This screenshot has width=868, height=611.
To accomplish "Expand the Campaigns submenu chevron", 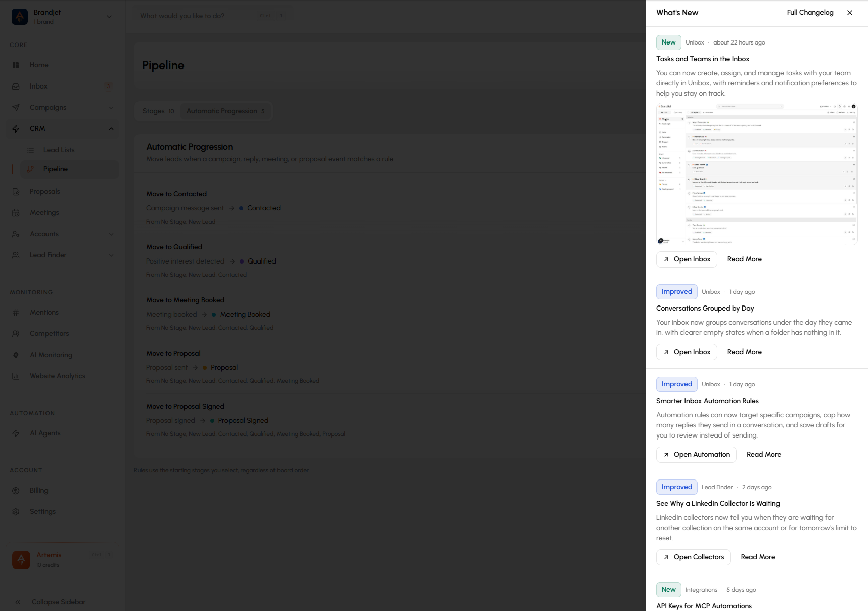I will point(111,108).
